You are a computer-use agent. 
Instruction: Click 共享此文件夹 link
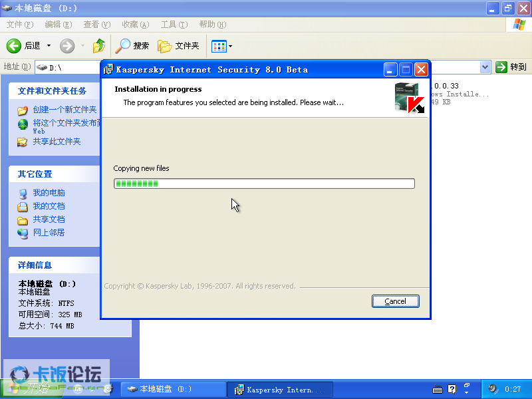point(57,142)
